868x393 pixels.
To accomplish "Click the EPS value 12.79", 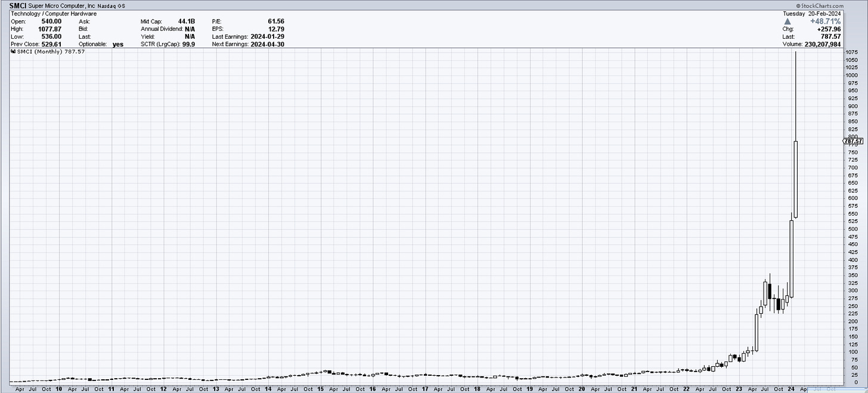I will (x=276, y=29).
